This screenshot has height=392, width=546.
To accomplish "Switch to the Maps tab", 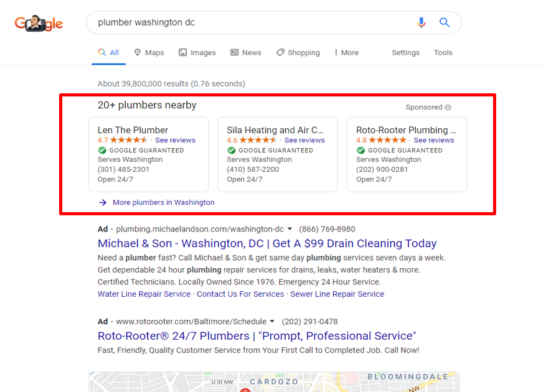I will (x=149, y=53).
